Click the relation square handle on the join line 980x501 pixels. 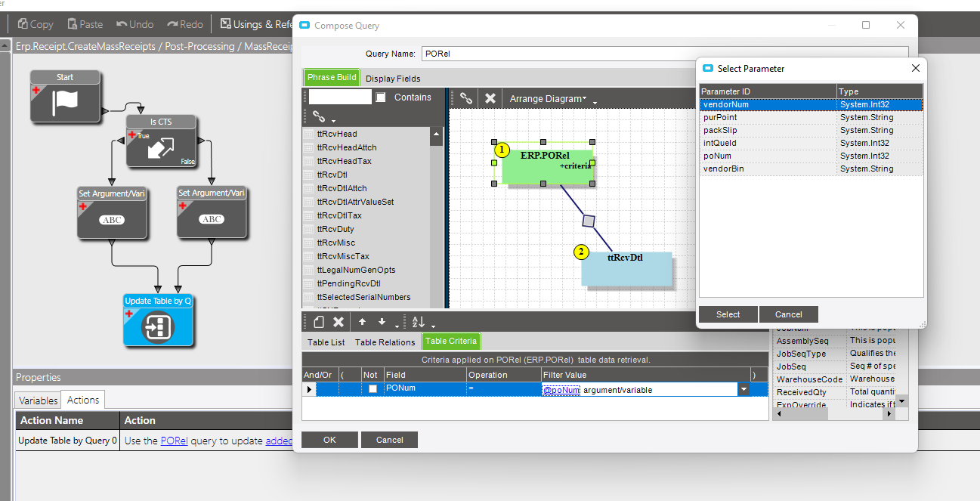pos(589,221)
